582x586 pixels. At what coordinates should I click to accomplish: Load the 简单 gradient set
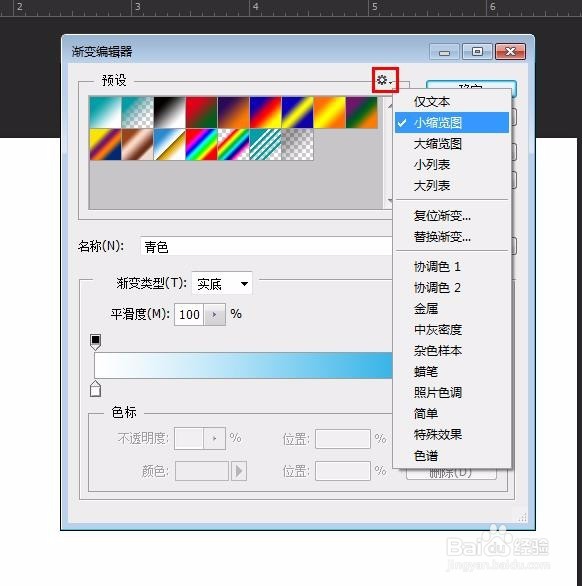(452, 413)
